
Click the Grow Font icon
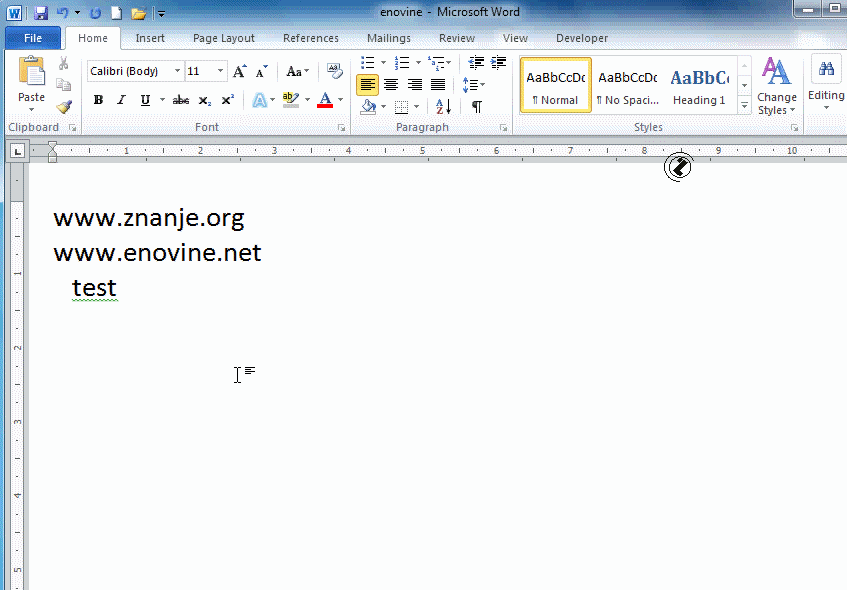[x=239, y=71]
